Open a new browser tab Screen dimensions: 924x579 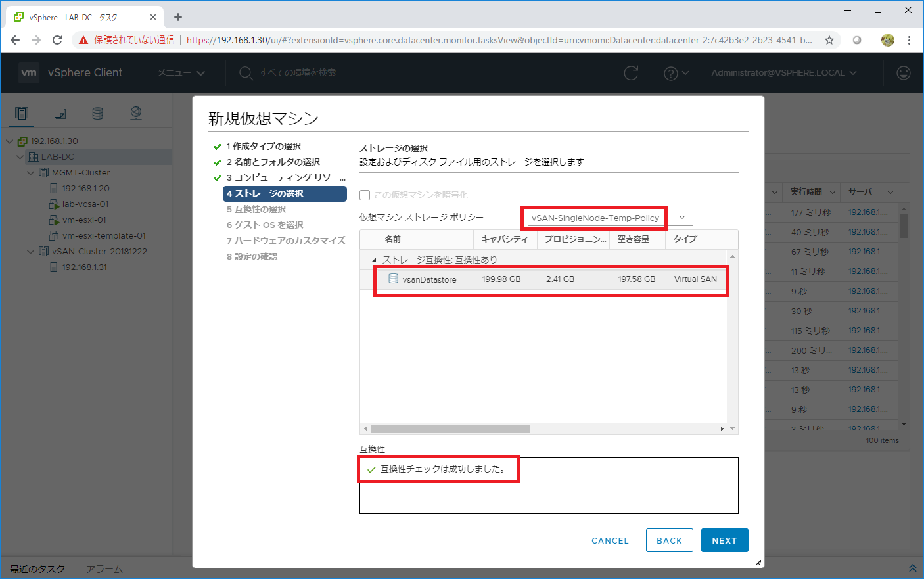click(178, 17)
